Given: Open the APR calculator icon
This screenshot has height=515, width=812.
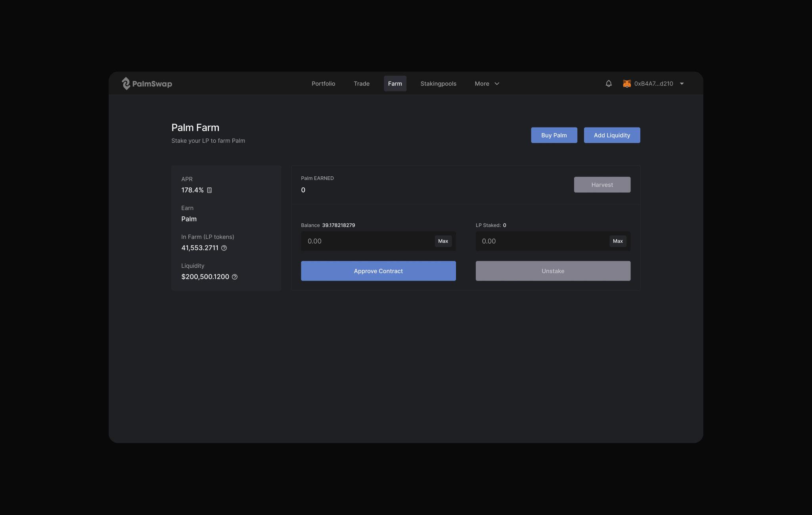Looking at the screenshot, I should [x=209, y=190].
